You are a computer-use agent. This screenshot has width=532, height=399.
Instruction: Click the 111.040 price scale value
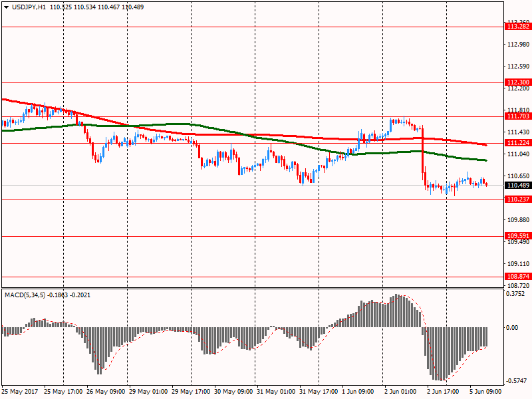click(518, 154)
